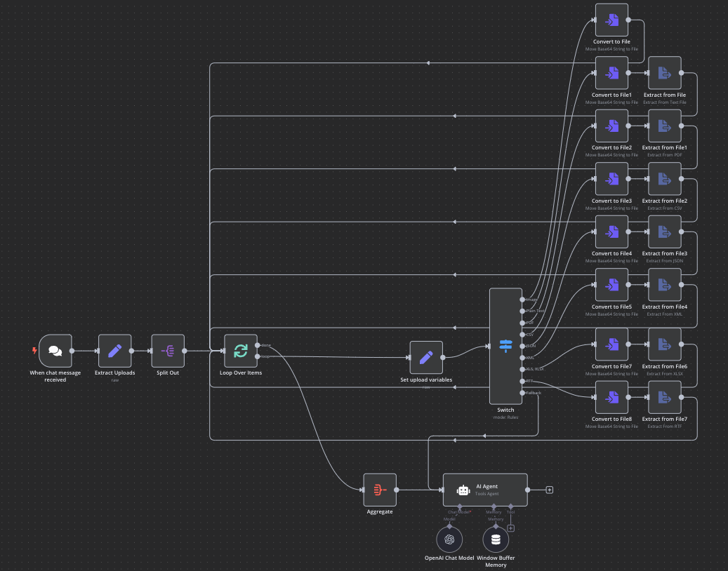Click the 'Extract From JSON' subtitle text
The height and width of the screenshot is (571, 728).
665,261
